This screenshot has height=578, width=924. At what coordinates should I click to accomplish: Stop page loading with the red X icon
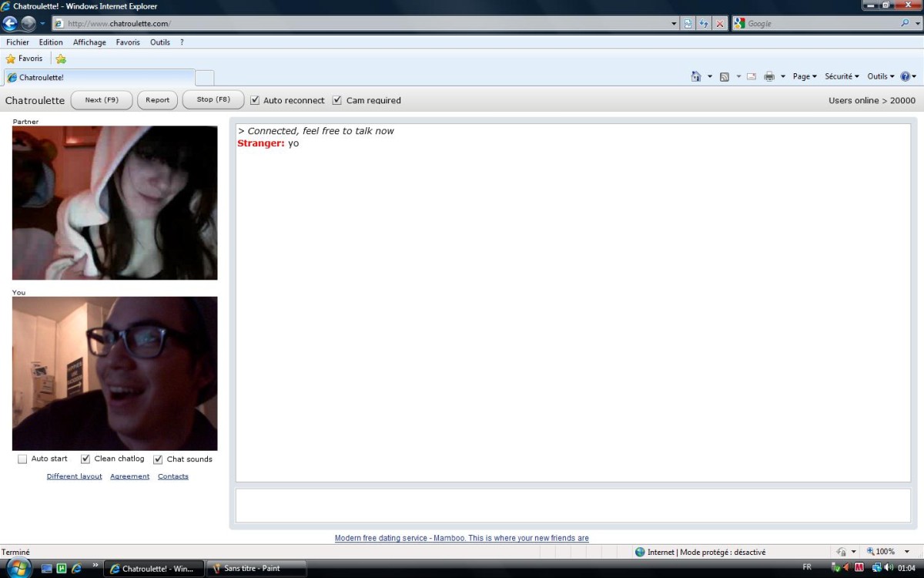(721, 24)
